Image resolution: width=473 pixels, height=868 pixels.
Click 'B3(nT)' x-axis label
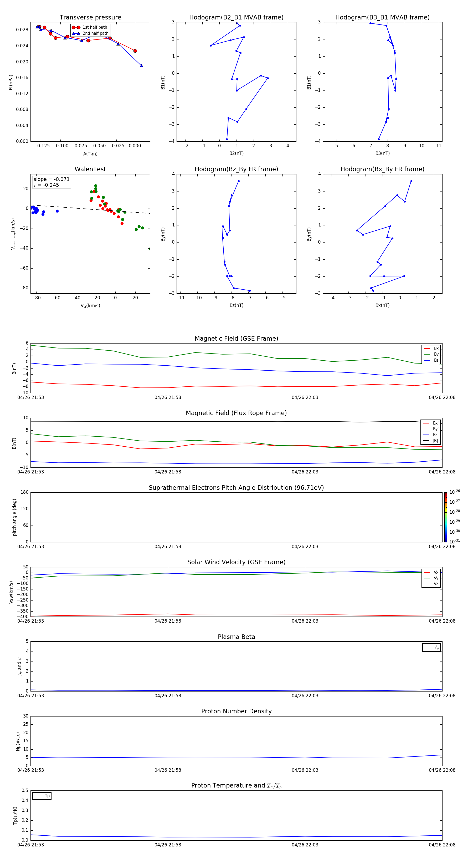click(x=382, y=153)
